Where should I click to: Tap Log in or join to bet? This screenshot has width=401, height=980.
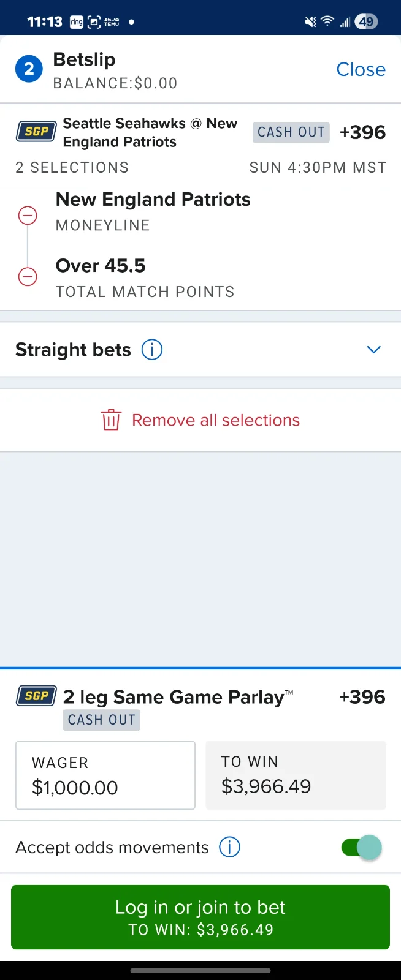[200, 917]
